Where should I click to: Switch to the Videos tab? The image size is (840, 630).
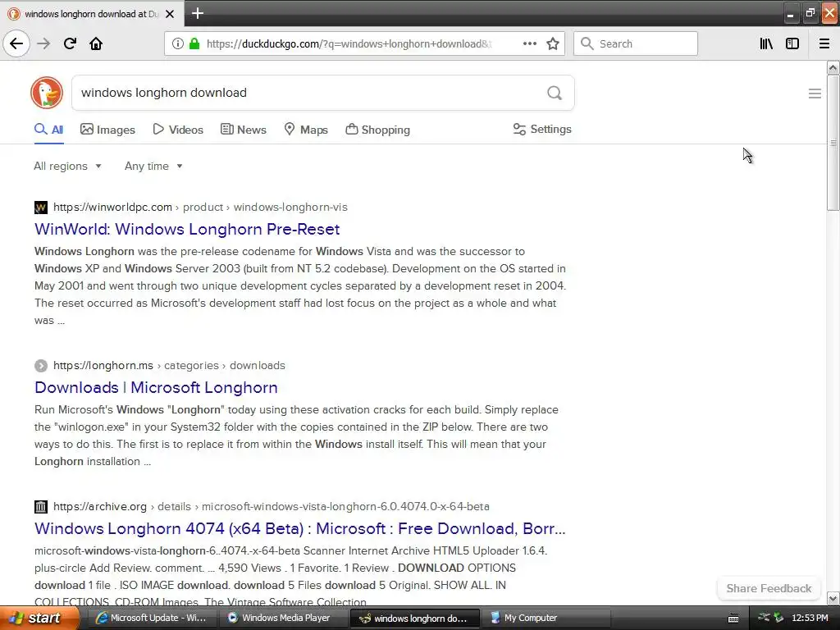[178, 130]
